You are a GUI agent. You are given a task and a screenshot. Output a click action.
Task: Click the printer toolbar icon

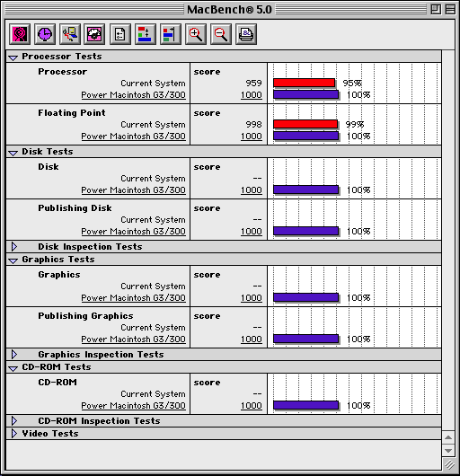click(246, 34)
